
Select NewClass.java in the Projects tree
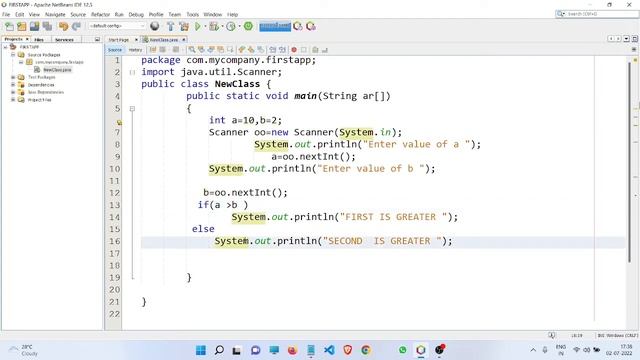point(57,70)
